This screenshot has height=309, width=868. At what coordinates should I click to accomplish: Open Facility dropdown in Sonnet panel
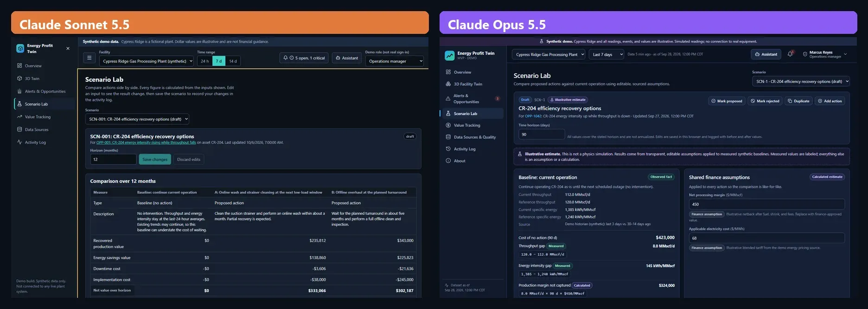(x=147, y=61)
